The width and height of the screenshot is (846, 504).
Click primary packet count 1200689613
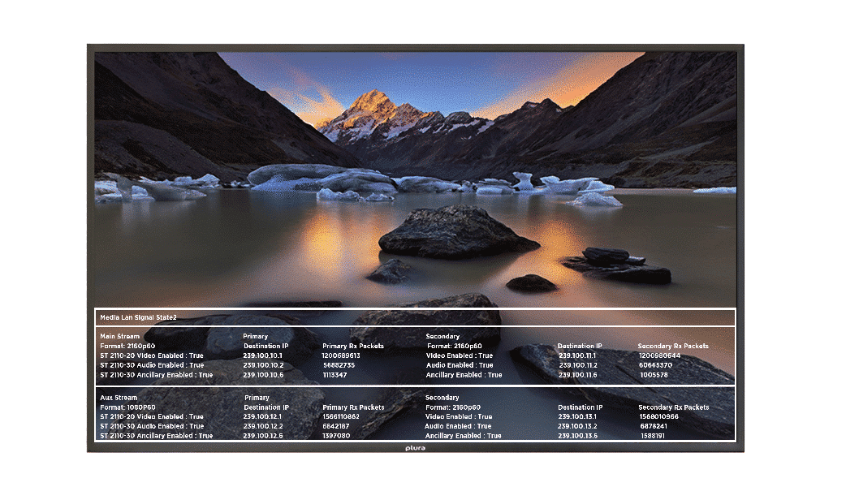tap(341, 355)
